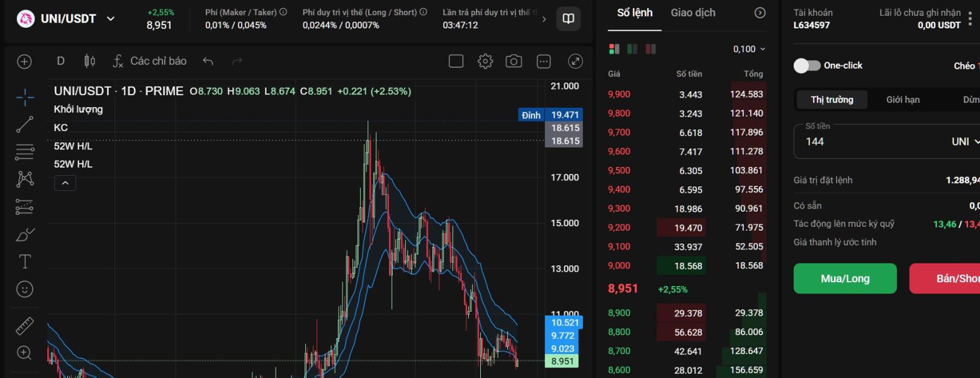Take a chart snapshot with camera icon
Image resolution: width=980 pixels, height=378 pixels.
point(514,61)
